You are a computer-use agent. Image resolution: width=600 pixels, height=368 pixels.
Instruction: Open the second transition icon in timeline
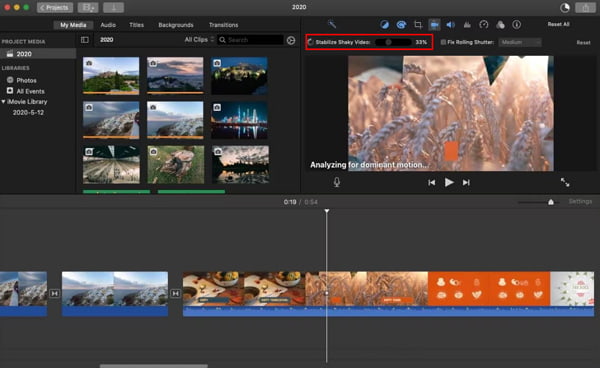click(x=175, y=293)
